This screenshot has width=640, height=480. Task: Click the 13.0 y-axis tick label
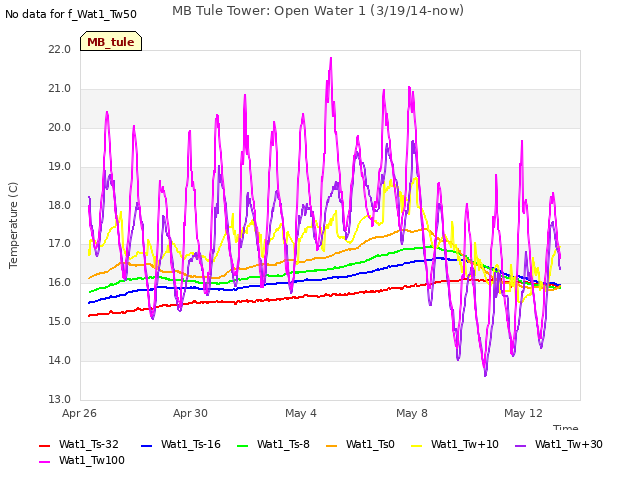point(60,399)
